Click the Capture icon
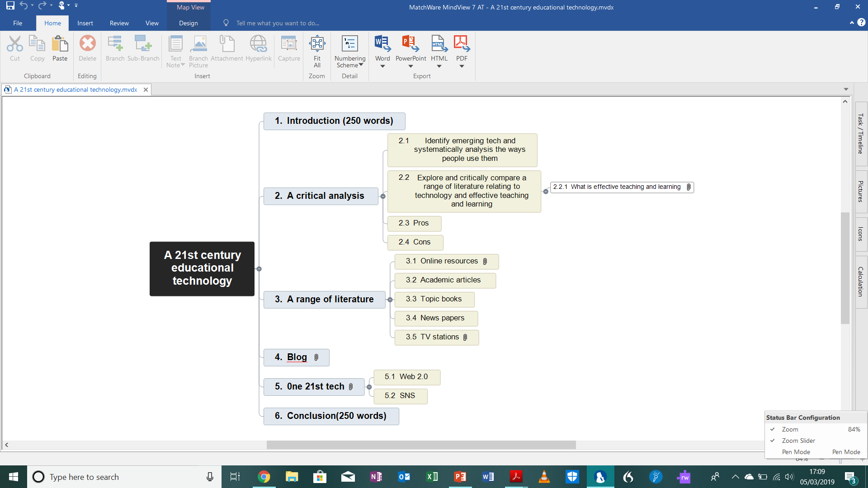The height and width of the screenshot is (488, 868). (289, 44)
